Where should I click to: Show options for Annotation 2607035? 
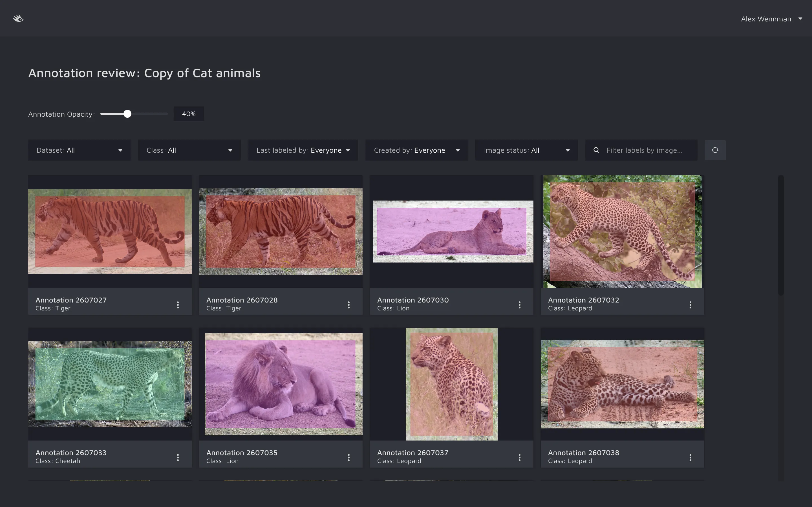click(x=348, y=457)
